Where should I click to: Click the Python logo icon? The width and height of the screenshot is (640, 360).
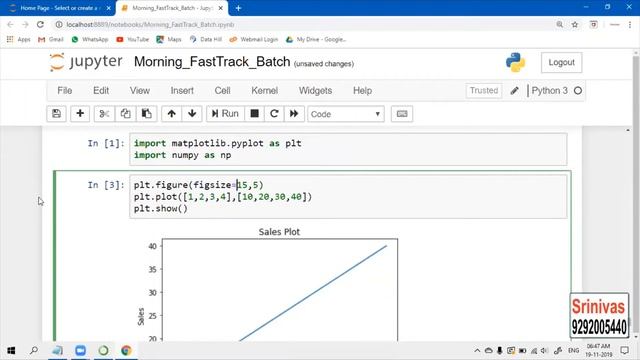point(516,62)
